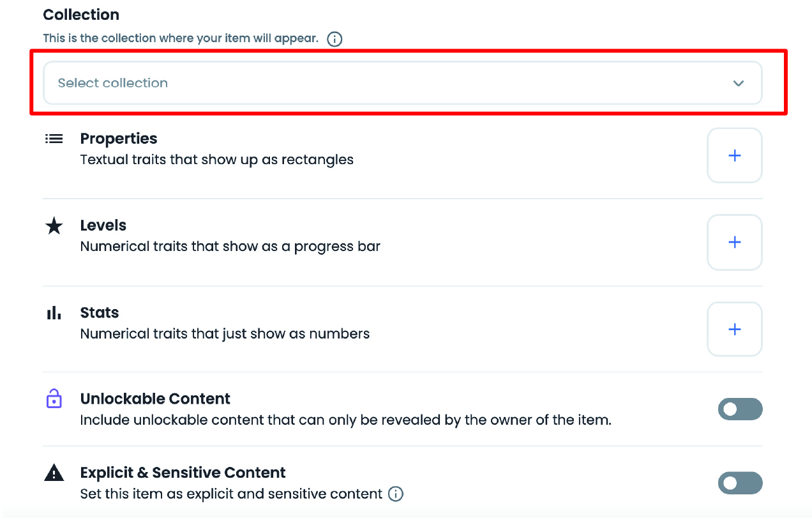Image resolution: width=812 pixels, height=518 pixels.
Task: Click the Unlockable Content heading
Action: (x=155, y=399)
